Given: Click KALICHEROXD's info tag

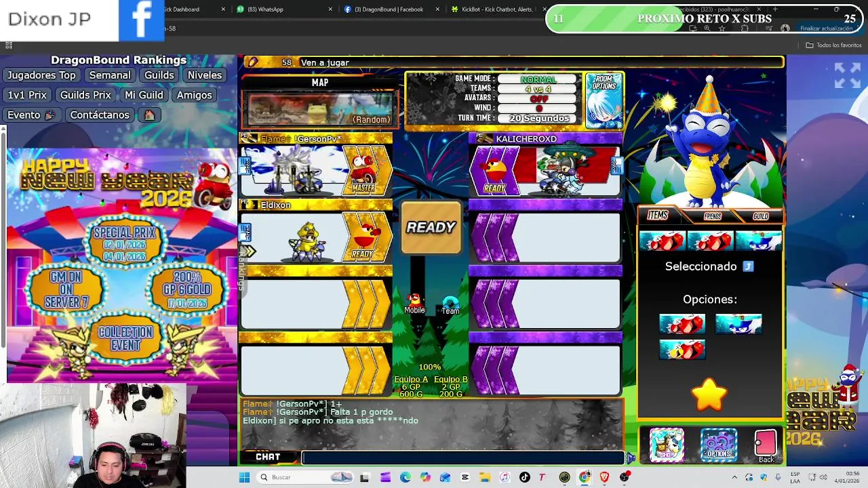Looking at the screenshot, I should pyautogui.click(x=617, y=165).
